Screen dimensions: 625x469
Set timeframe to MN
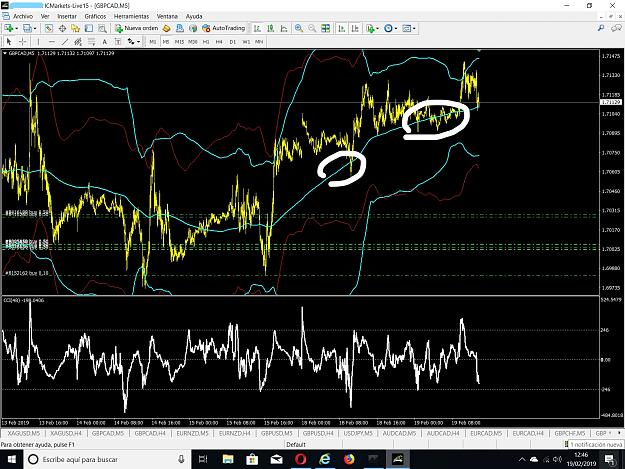(x=259, y=41)
